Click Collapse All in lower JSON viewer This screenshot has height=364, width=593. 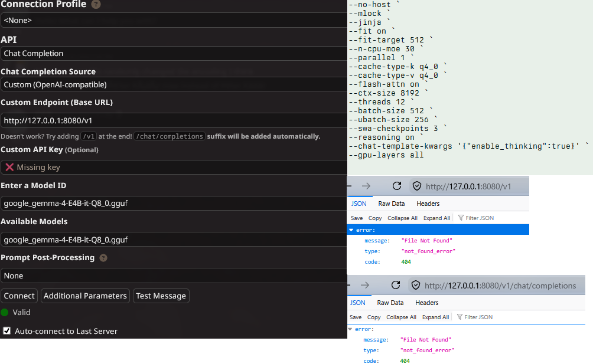pos(401,317)
